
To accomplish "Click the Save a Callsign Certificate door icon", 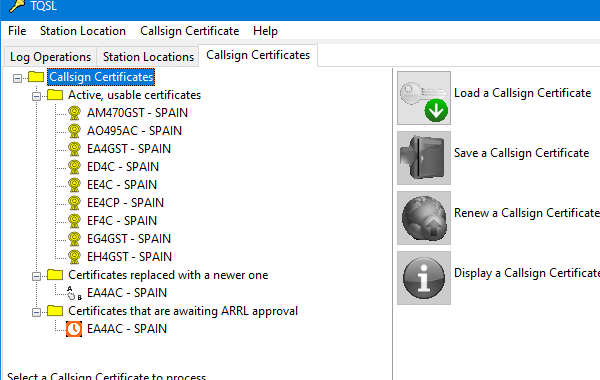I will point(424,158).
